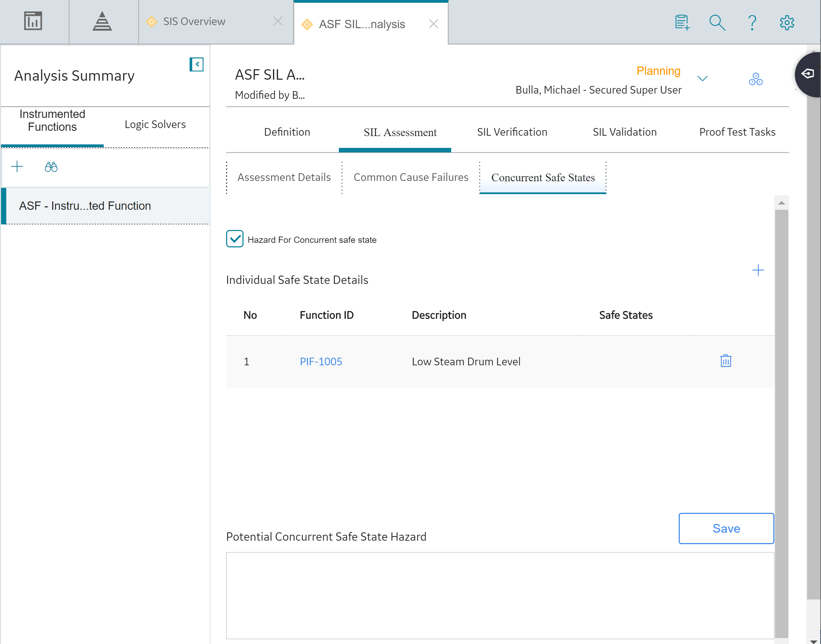The image size is (821, 644).
Task: Delete the PIF-1005 row
Action: click(726, 361)
